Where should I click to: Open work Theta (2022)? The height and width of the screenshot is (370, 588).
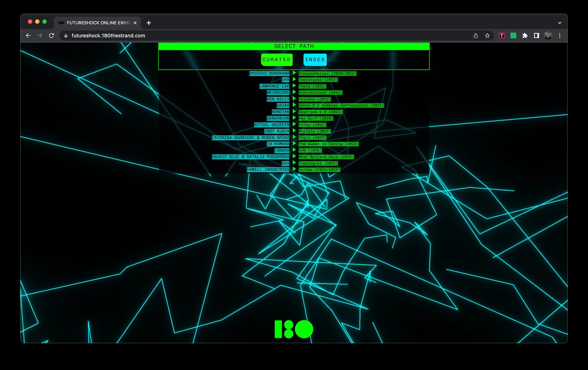(x=312, y=86)
